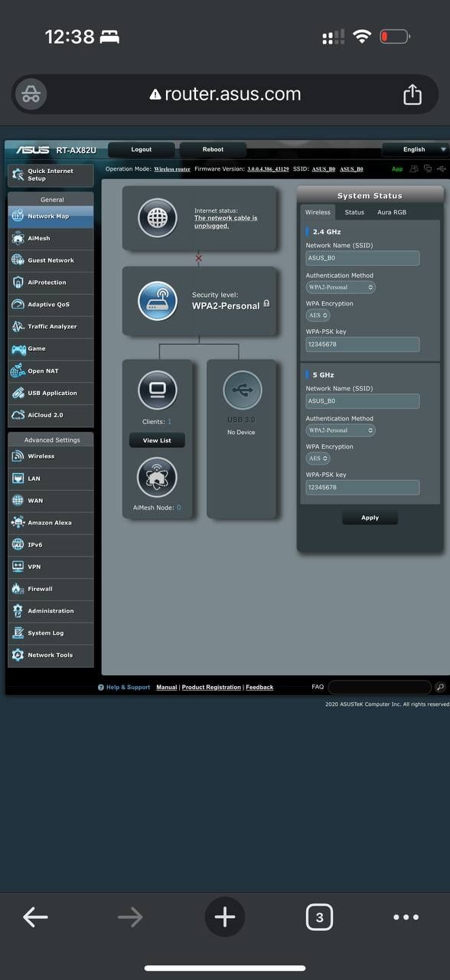450x980 pixels.
Task: Click the App link in header
Action: tap(397, 169)
